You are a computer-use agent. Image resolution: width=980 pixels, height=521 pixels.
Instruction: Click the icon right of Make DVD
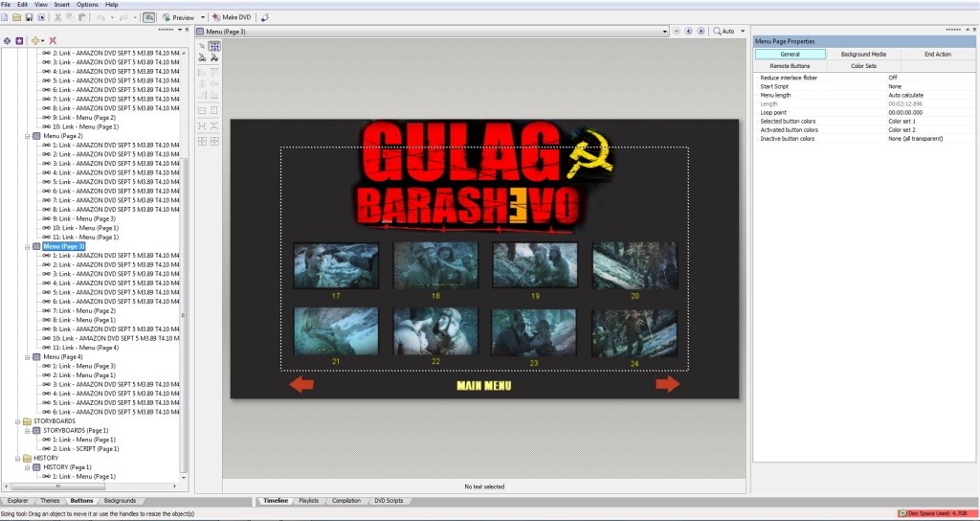(265, 17)
